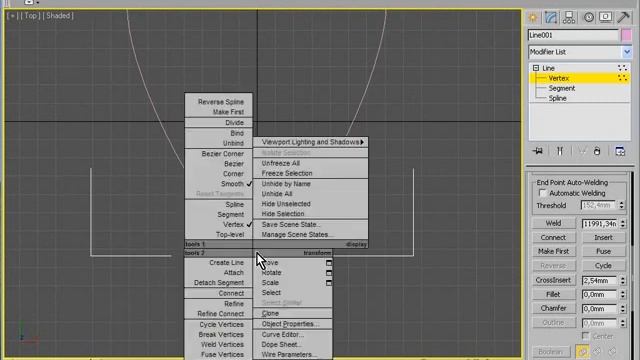Image resolution: width=640 pixels, height=360 pixels.
Task: Adjust the Chamfer spinner arrows
Action: (x=622, y=309)
